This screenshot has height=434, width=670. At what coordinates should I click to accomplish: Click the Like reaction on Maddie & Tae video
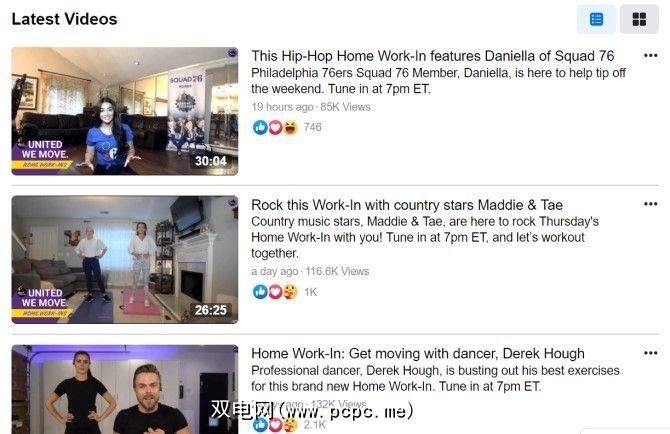coord(260,292)
